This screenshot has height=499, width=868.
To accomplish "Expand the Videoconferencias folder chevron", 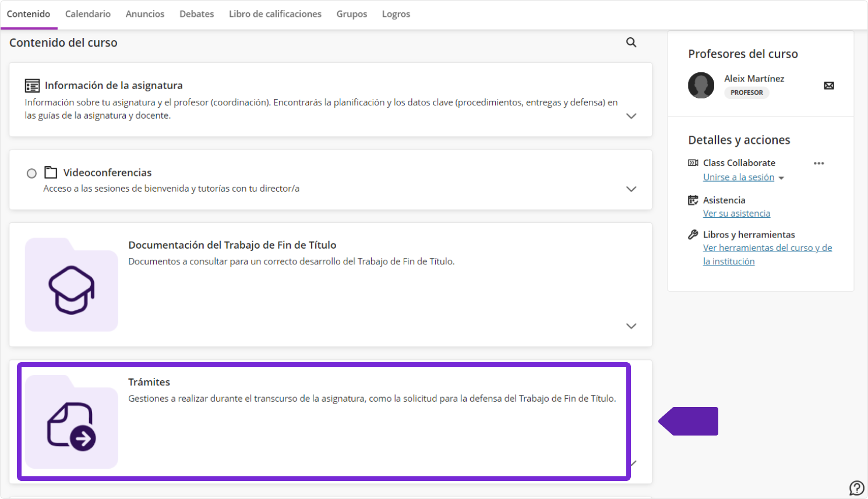I will pos(631,189).
